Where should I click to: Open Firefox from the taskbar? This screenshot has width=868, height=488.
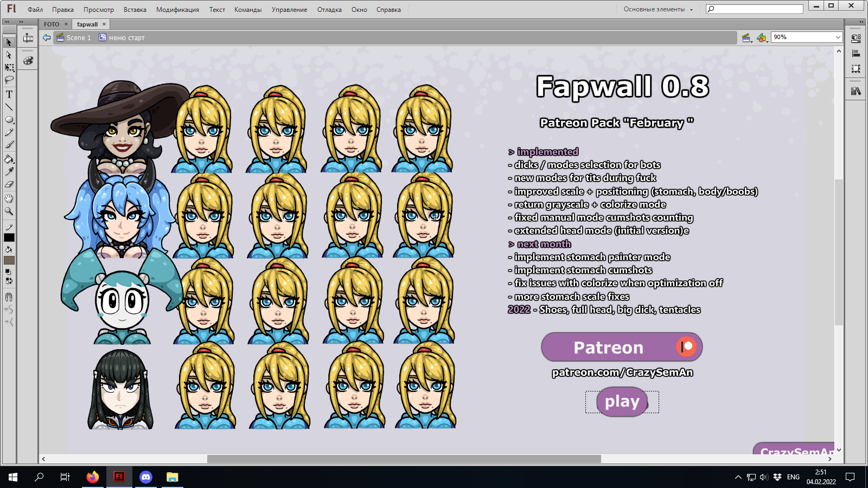coord(93,477)
